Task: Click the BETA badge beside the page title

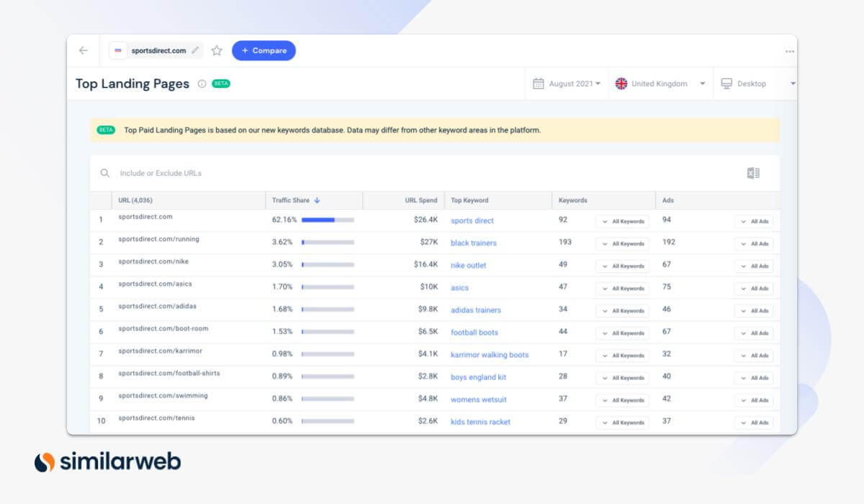Action: click(x=221, y=84)
